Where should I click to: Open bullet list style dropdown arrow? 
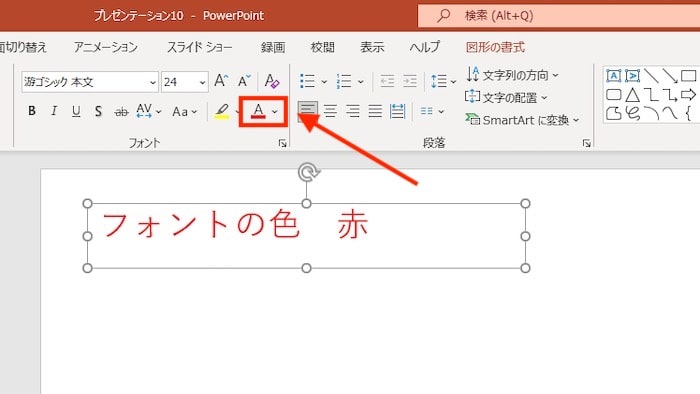325,82
